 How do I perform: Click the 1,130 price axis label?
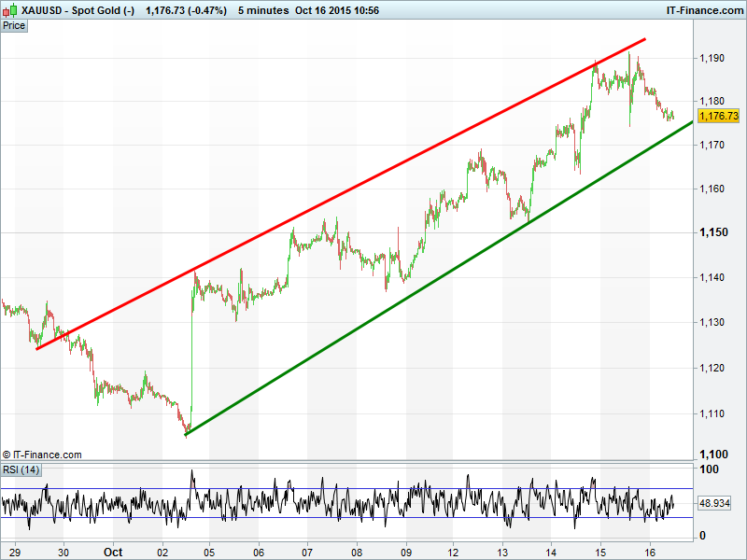point(712,322)
